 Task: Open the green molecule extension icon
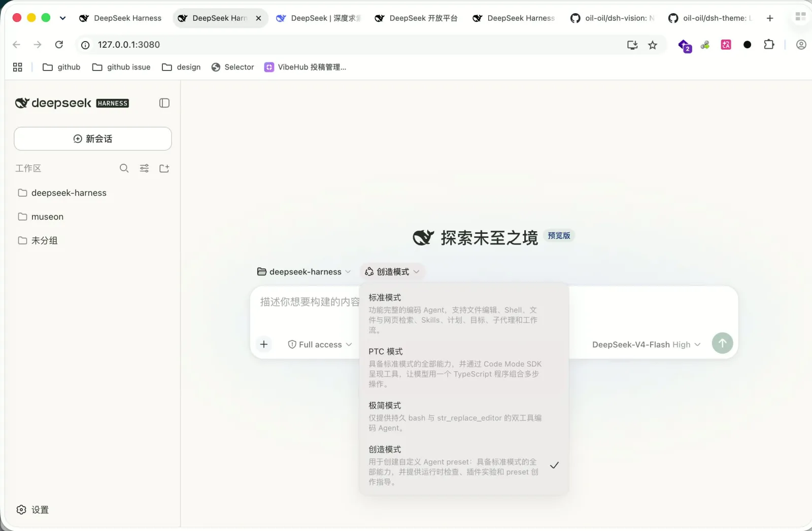[x=705, y=45]
